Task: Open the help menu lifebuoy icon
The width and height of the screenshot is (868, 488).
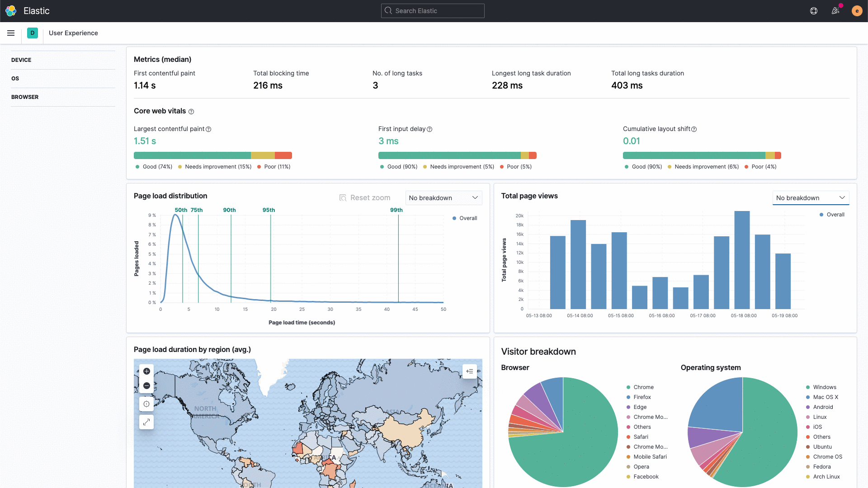Action: [x=814, y=11]
